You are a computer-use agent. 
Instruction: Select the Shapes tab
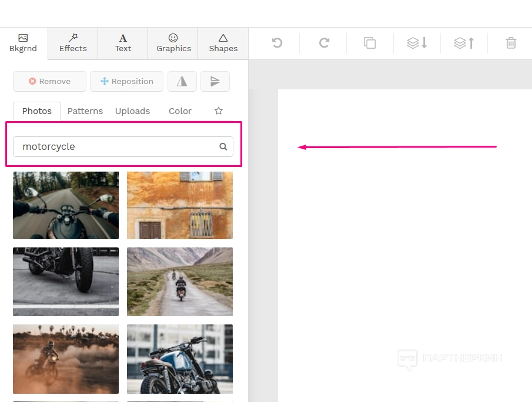click(x=223, y=43)
